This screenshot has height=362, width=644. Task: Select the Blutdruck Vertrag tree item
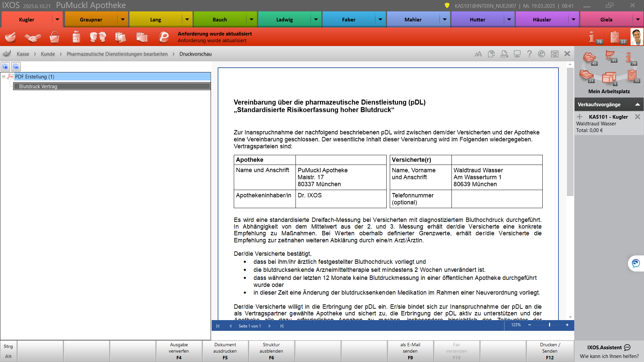(112, 86)
